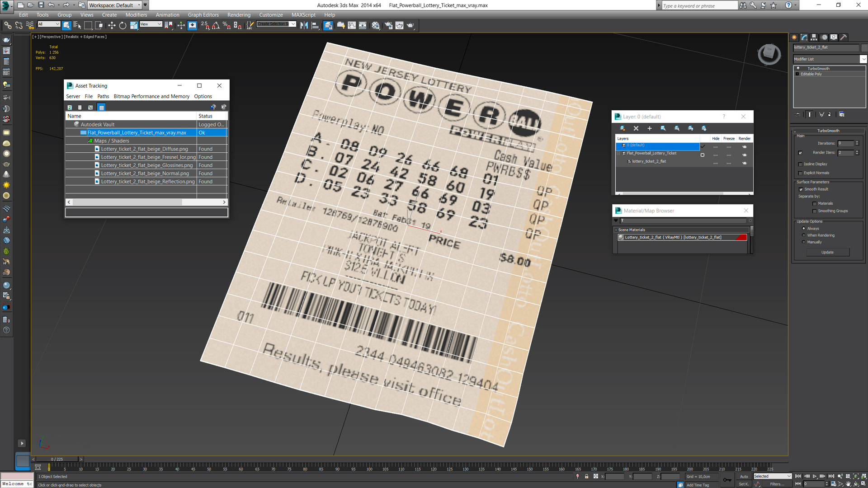This screenshot has width=868, height=488.
Task: Open the Material Editor icon
Action: [x=376, y=25]
